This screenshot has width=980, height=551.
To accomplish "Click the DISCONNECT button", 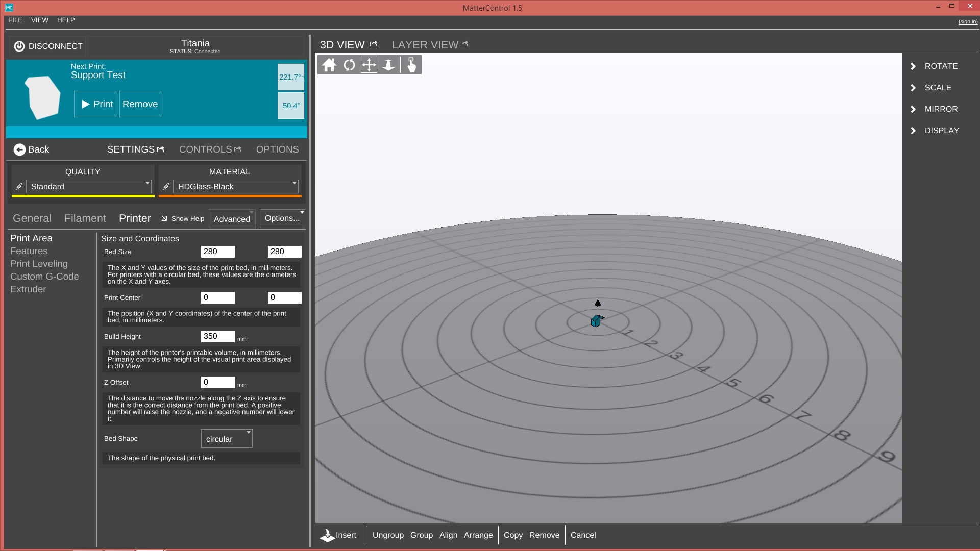I will click(48, 46).
